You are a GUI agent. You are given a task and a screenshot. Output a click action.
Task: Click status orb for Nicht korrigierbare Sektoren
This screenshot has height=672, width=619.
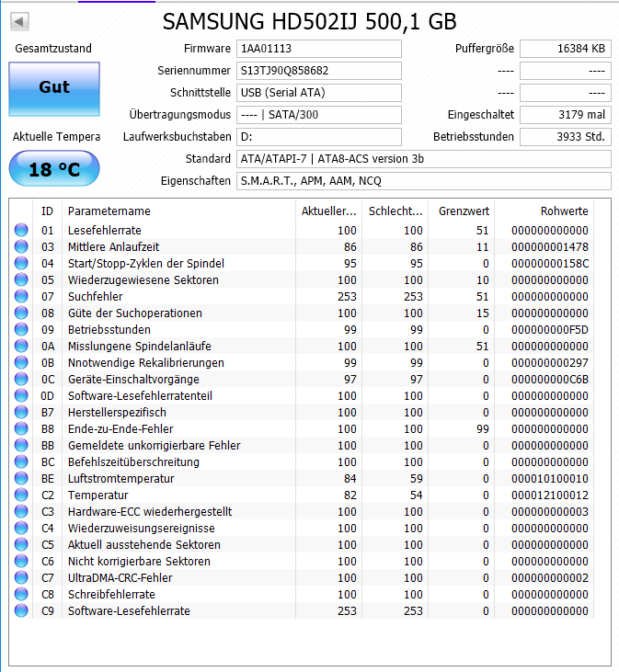pos(21,561)
